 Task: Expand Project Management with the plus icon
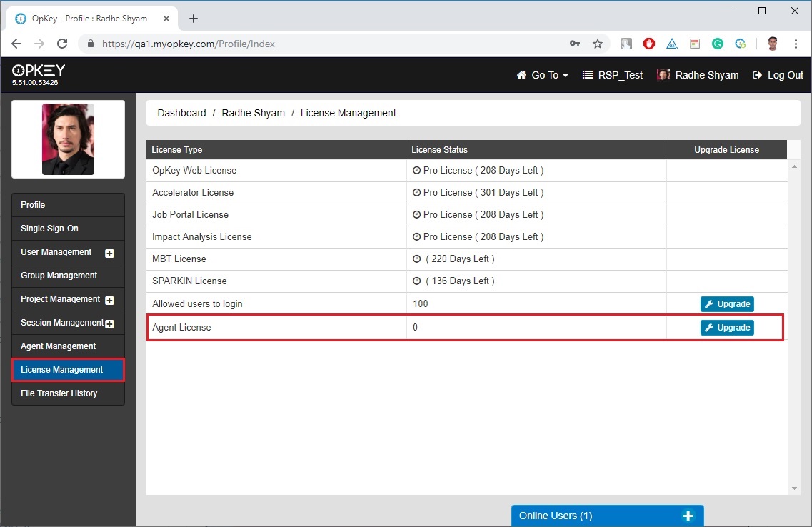[x=110, y=300]
